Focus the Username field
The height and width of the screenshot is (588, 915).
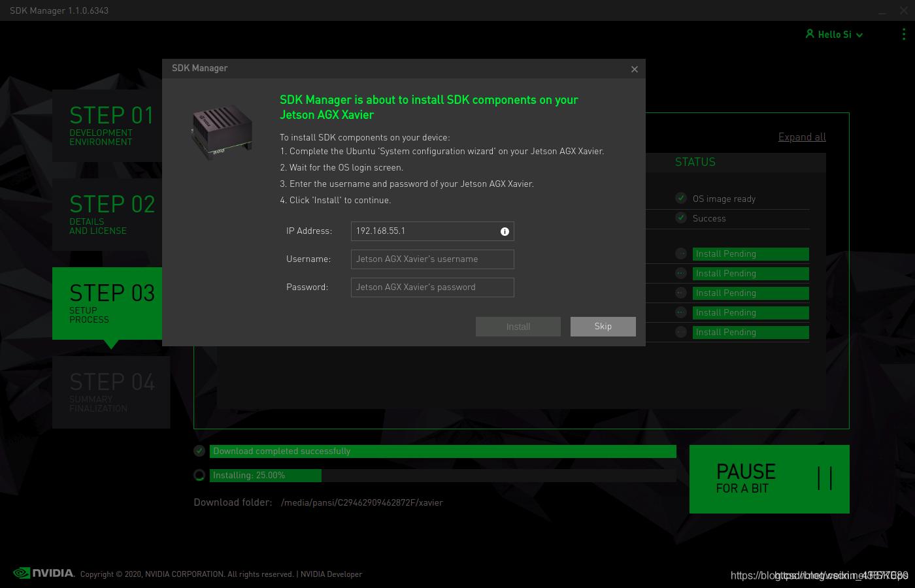click(x=433, y=259)
